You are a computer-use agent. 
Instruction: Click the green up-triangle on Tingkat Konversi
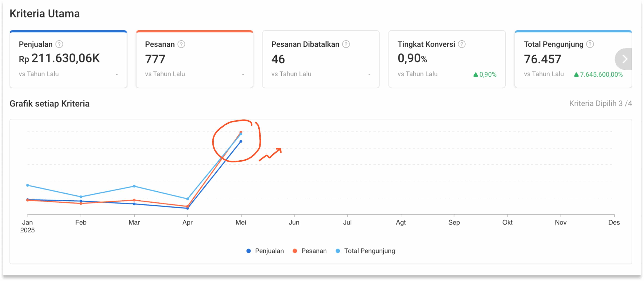[x=476, y=74]
